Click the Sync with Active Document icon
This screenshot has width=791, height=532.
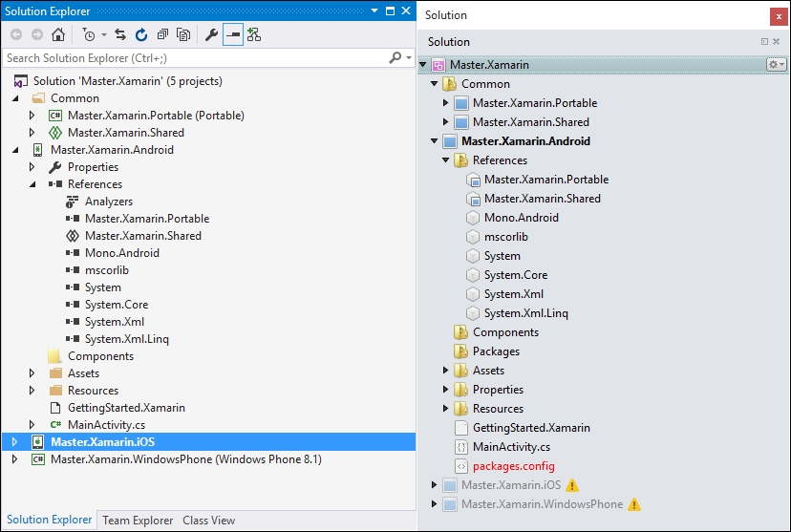click(120, 34)
